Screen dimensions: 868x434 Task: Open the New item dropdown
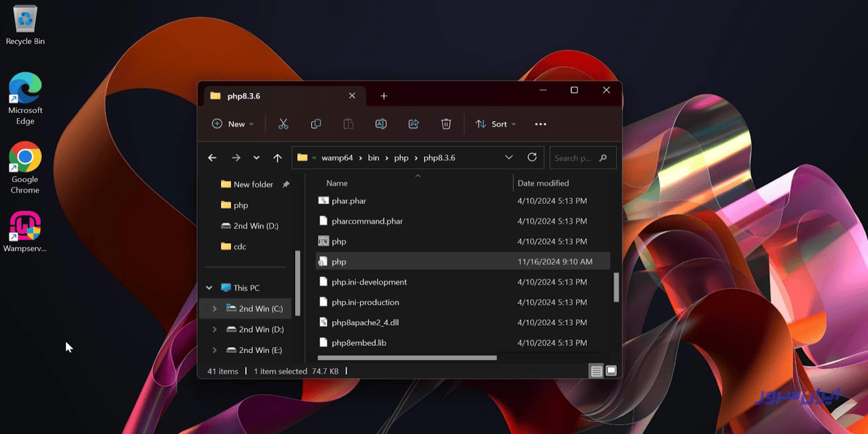[232, 124]
